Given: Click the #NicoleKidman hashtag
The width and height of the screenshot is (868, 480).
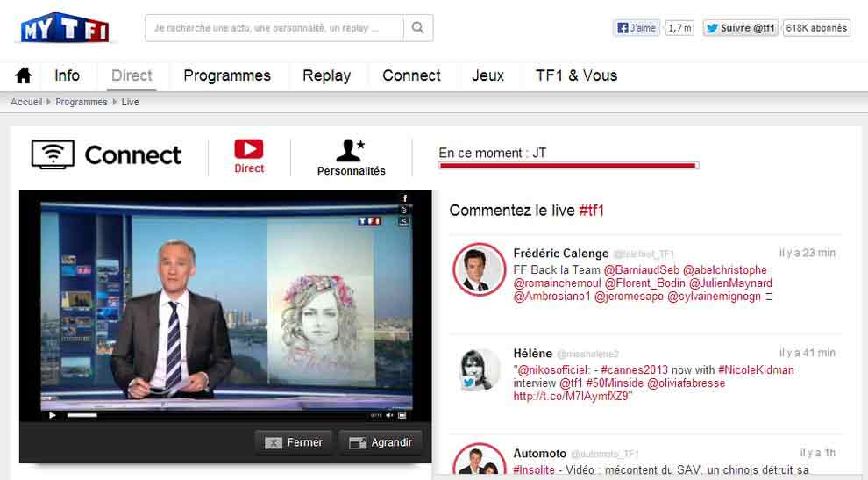Looking at the screenshot, I should (756, 369).
